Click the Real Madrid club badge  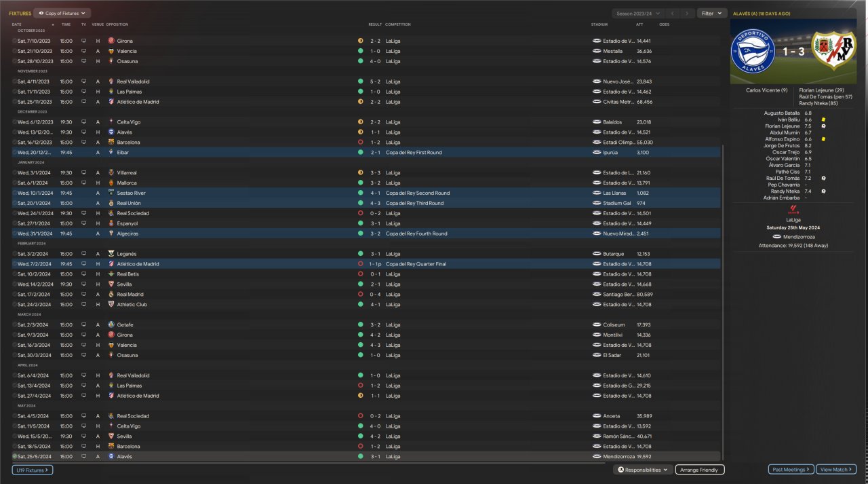pos(111,295)
